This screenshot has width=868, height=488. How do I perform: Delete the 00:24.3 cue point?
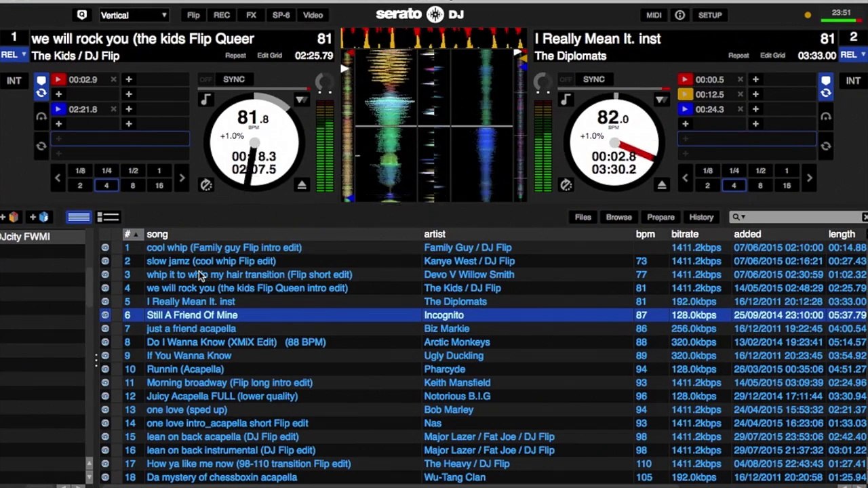[x=740, y=109]
